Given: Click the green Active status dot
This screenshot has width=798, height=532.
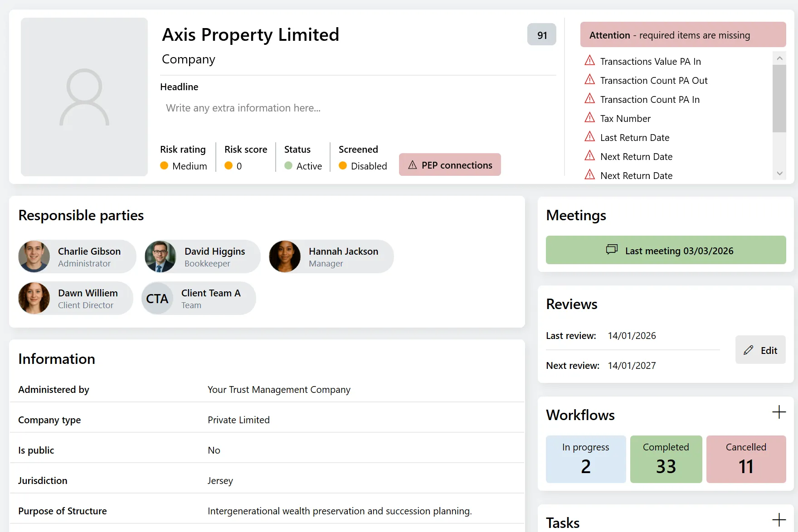Looking at the screenshot, I should click(289, 166).
